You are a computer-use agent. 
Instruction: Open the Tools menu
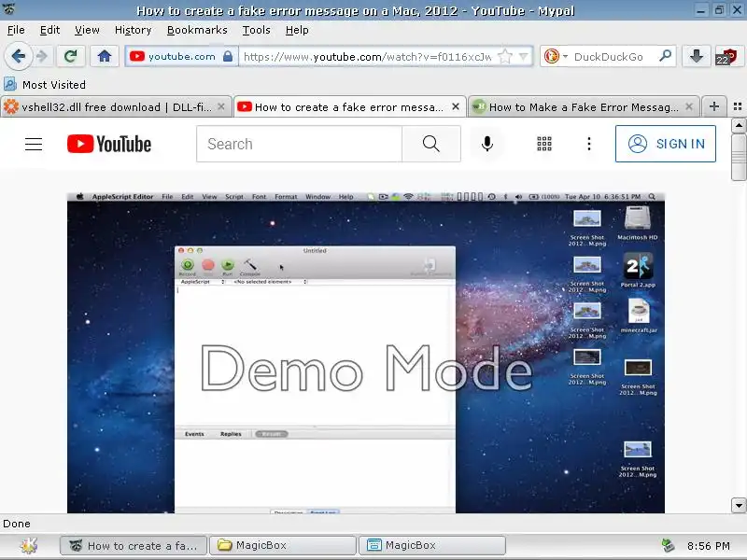click(x=256, y=30)
